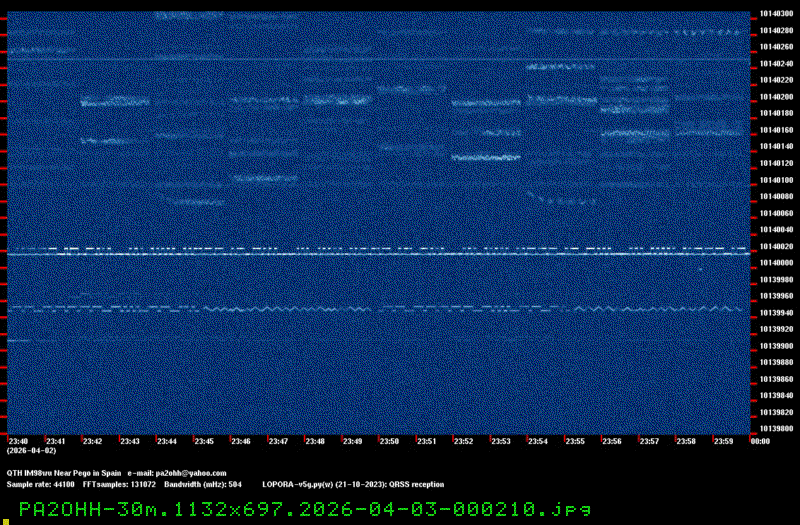
Task: Click the 23:40 time label
Action: click(18, 441)
